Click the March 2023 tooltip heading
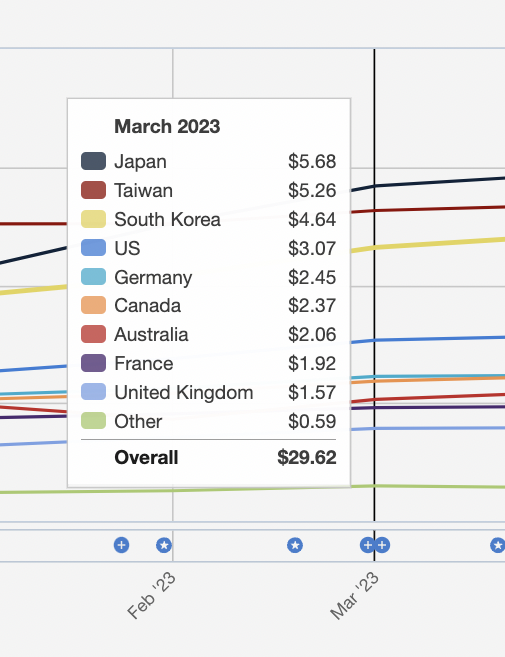 click(167, 127)
